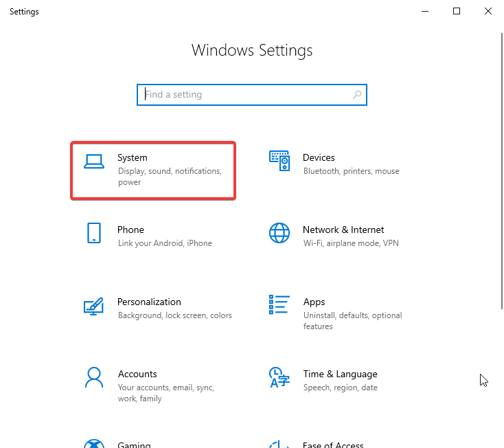Click the vertical scrollbar on the right edge

(x=501, y=172)
